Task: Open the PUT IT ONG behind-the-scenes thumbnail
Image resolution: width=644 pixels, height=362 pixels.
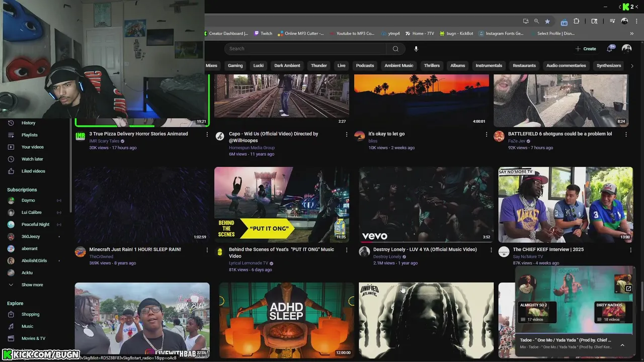Action: [282, 205]
